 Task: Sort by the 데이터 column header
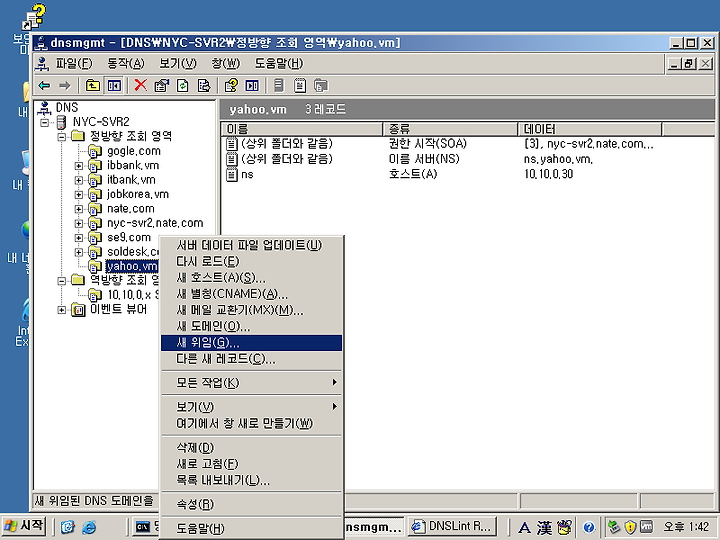(x=590, y=129)
